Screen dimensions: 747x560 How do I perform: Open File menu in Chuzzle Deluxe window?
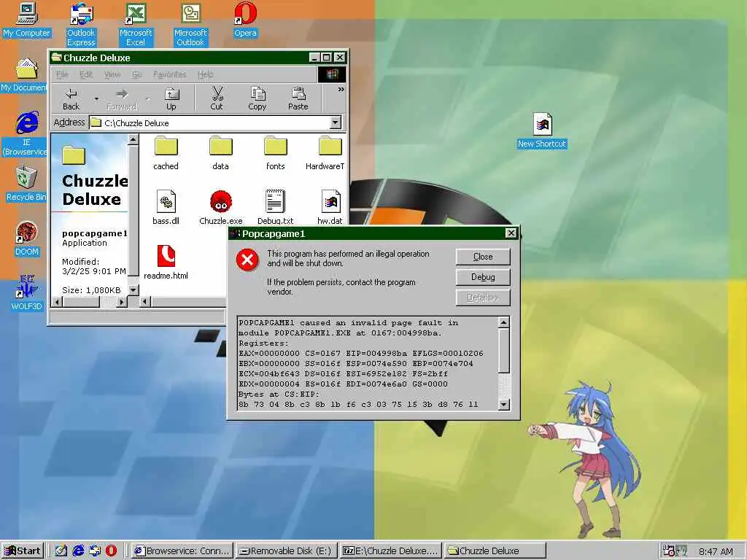tap(62, 74)
